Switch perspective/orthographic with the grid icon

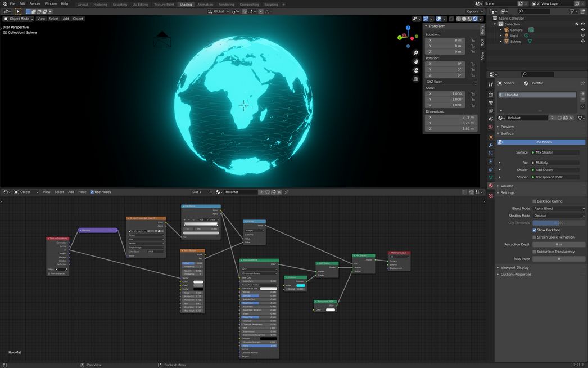[x=415, y=79]
